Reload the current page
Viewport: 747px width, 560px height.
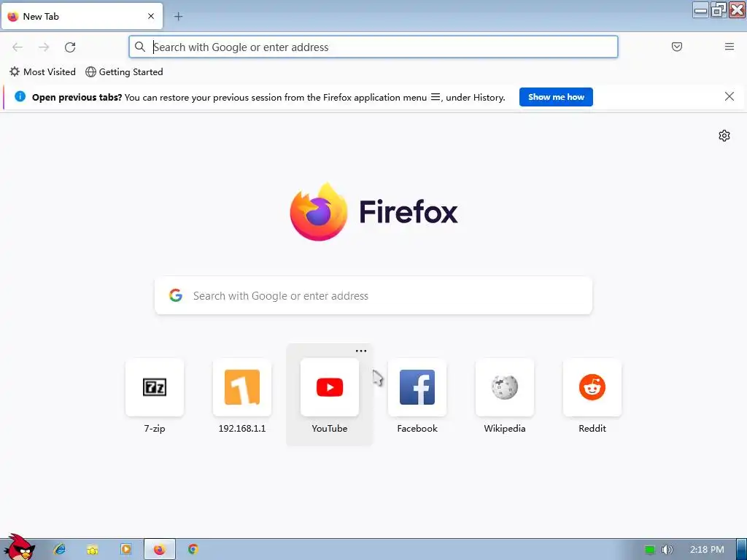(x=70, y=47)
